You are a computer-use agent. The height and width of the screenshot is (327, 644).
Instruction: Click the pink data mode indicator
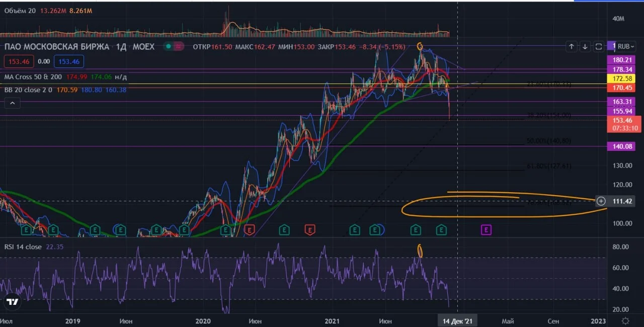pos(179,46)
